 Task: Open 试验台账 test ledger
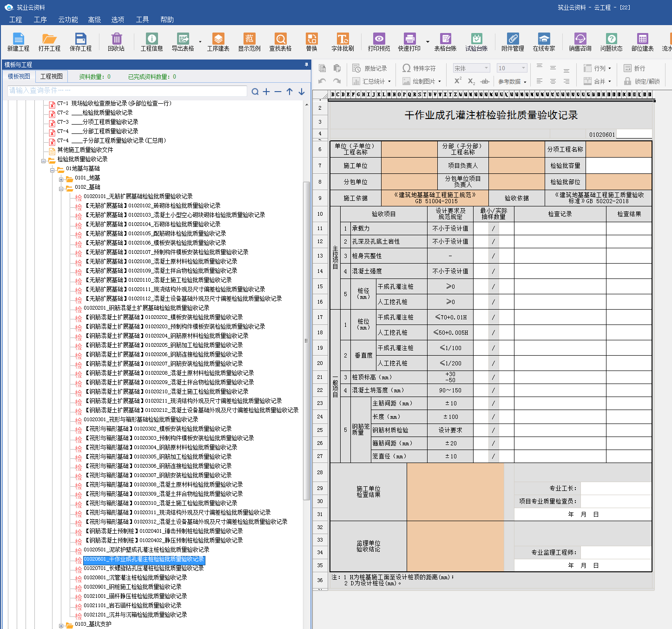(477, 42)
